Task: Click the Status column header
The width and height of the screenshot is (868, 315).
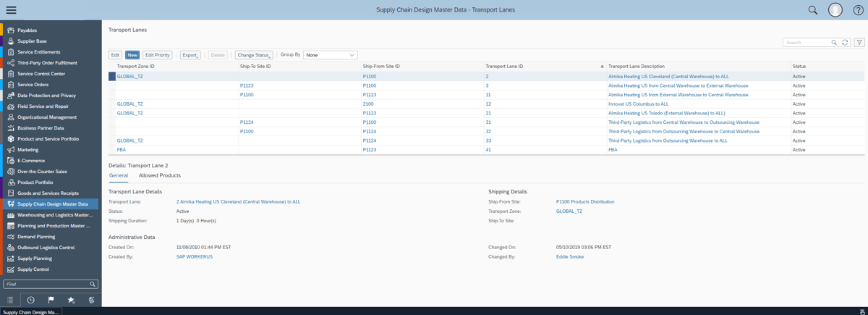Action: 799,67
